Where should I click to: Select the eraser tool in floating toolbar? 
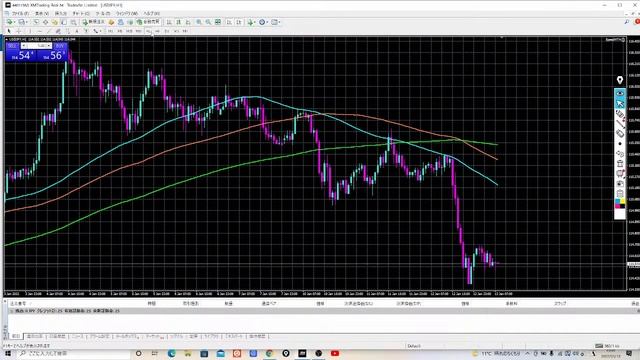(620, 133)
